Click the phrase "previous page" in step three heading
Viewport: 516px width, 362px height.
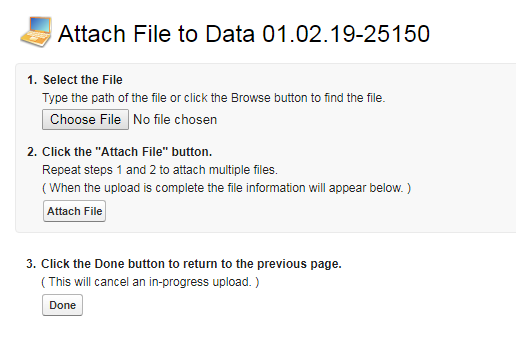pos(298,264)
